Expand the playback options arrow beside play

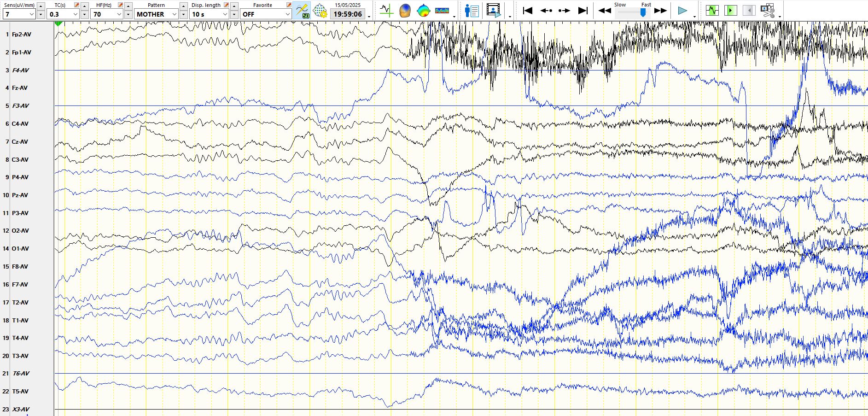tap(694, 17)
